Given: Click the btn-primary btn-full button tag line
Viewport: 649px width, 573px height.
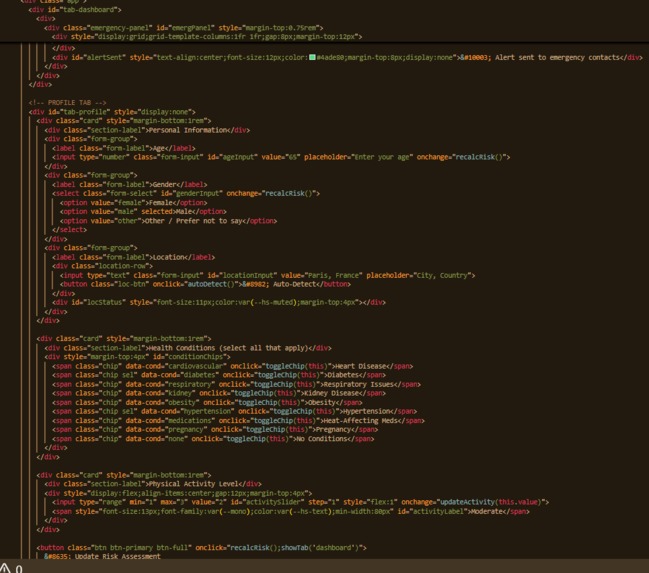Looking at the screenshot, I should click(202, 548).
